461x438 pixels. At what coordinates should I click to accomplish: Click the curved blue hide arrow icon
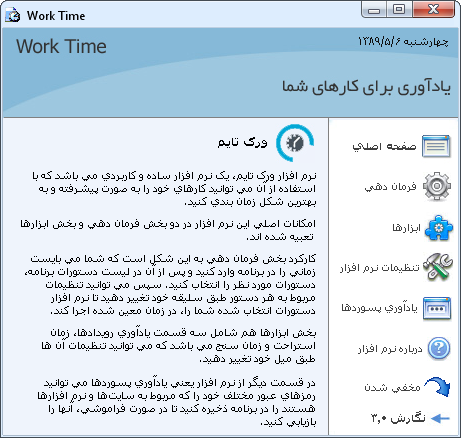[x=438, y=387]
